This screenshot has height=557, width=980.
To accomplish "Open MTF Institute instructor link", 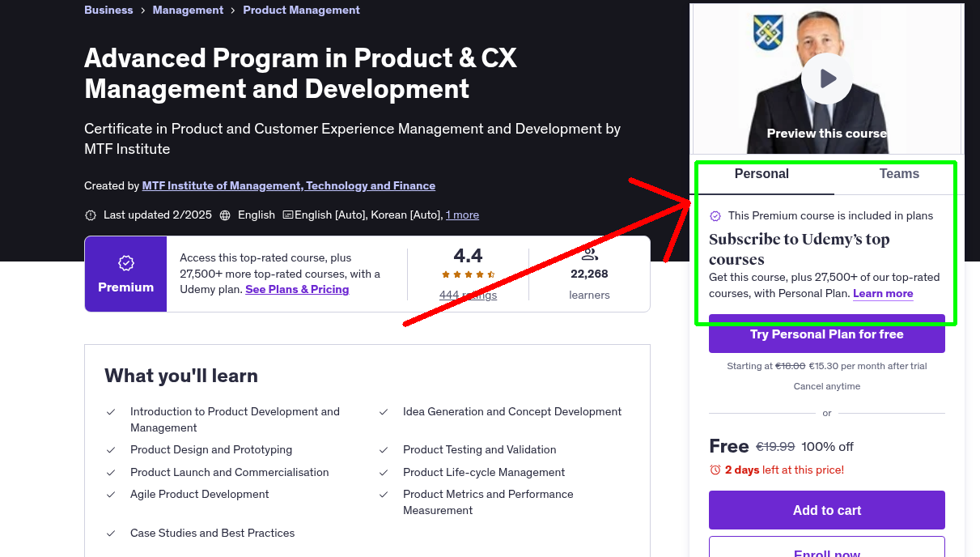I will (289, 185).
